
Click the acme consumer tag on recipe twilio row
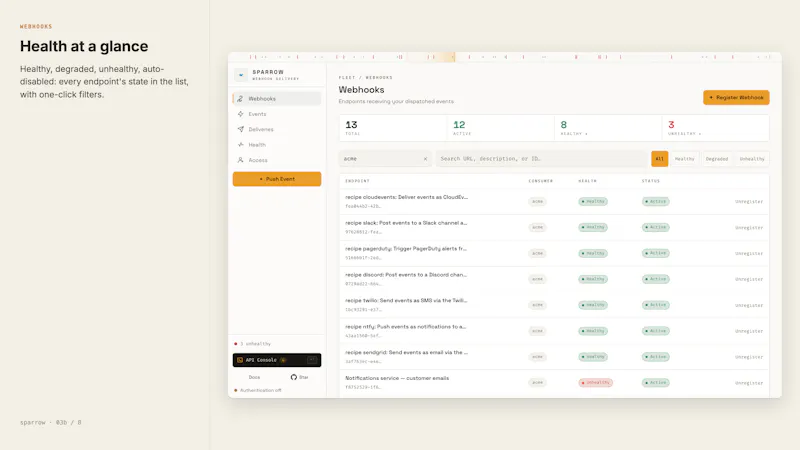tap(537, 305)
